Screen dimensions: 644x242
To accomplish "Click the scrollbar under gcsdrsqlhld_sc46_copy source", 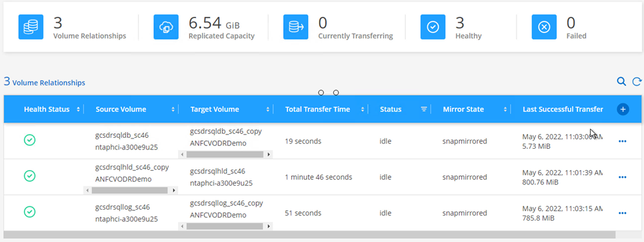I will [x=130, y=190].
